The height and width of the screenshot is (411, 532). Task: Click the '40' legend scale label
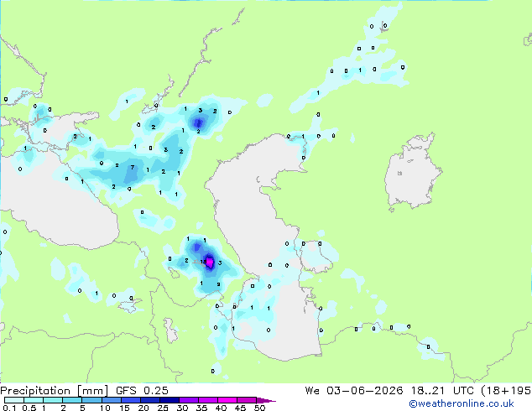pos(221,408)
